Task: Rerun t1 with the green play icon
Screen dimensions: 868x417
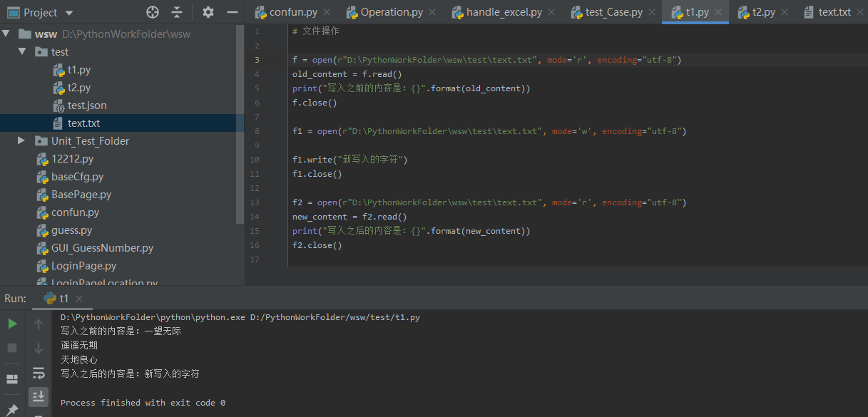Action: tap(12, 324)
